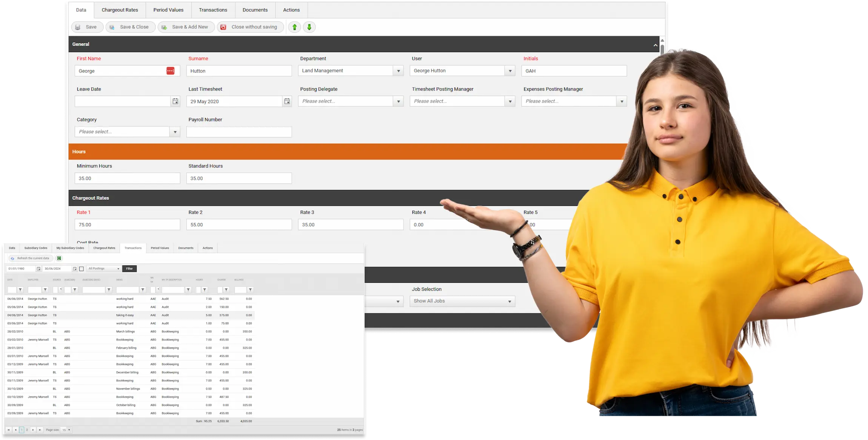This screenshot has height=440, width=868.
Task: Open calendar for the 30/06/2024 date field
Action: click(x=75, y=269)
